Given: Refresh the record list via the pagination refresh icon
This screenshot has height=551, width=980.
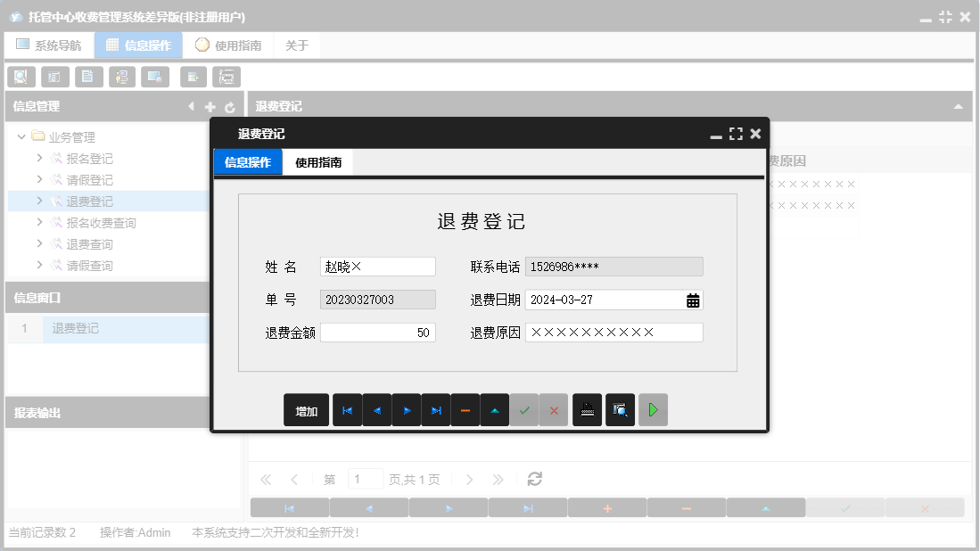Looking at the screenshot, I should [x=534, y=479].
